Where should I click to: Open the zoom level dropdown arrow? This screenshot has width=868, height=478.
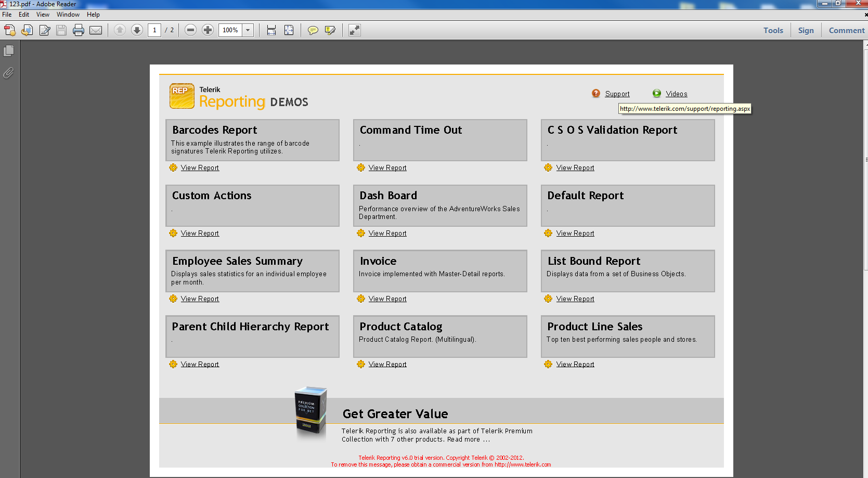click(248, 30)
